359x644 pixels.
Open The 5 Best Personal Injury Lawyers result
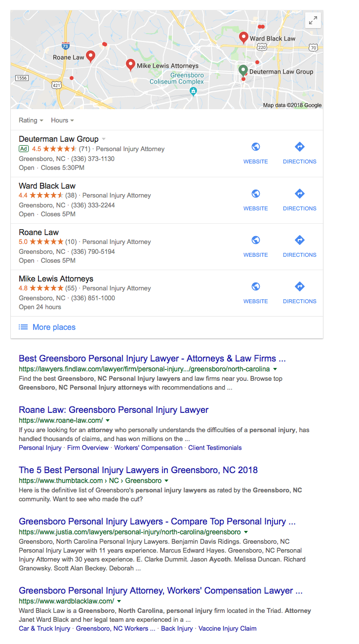click(x=138, y=470)
